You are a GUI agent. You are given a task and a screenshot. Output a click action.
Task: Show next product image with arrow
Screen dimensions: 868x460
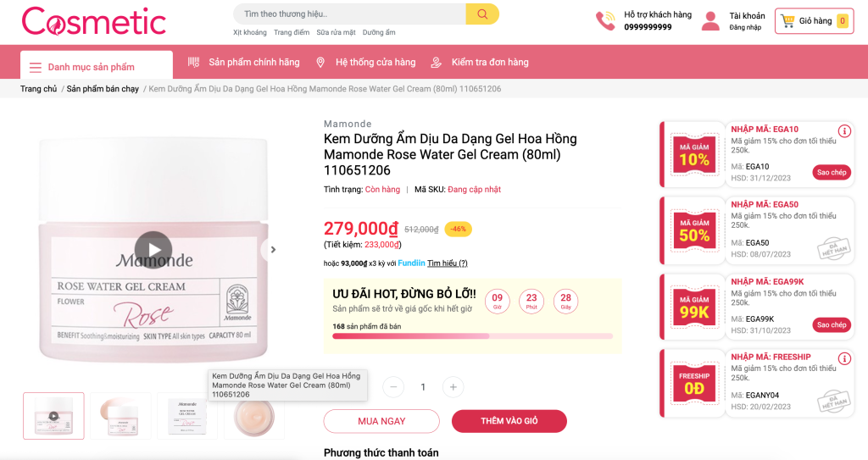(273, 249)
